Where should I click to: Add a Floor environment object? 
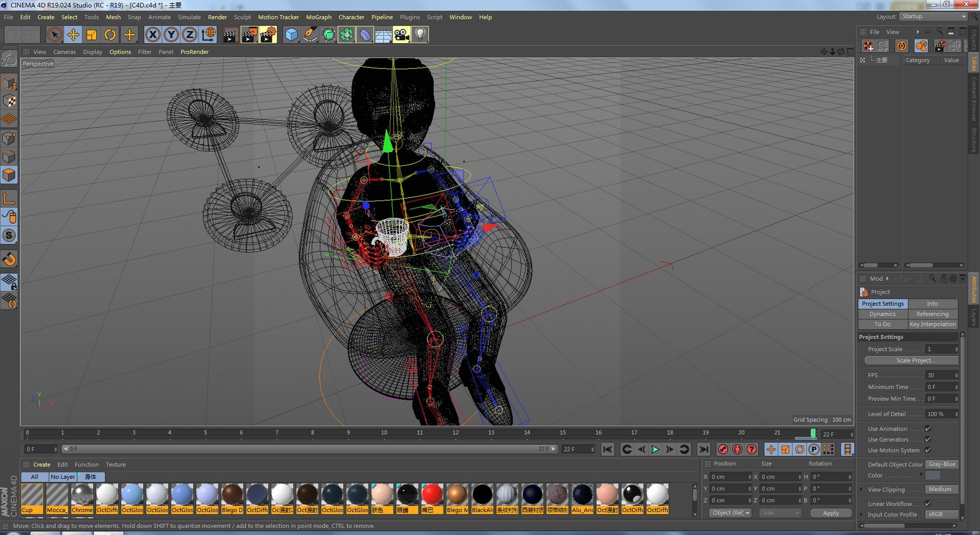(x=383, y=35)
